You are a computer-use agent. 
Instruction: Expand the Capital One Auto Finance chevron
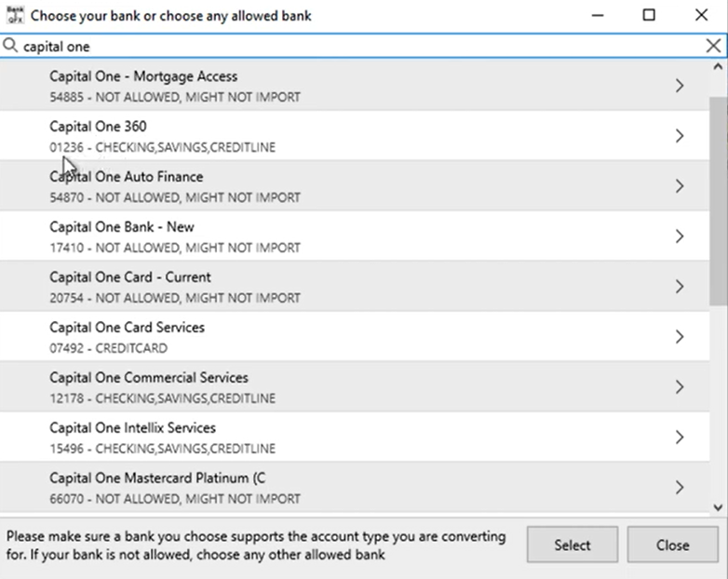(680, 186)
